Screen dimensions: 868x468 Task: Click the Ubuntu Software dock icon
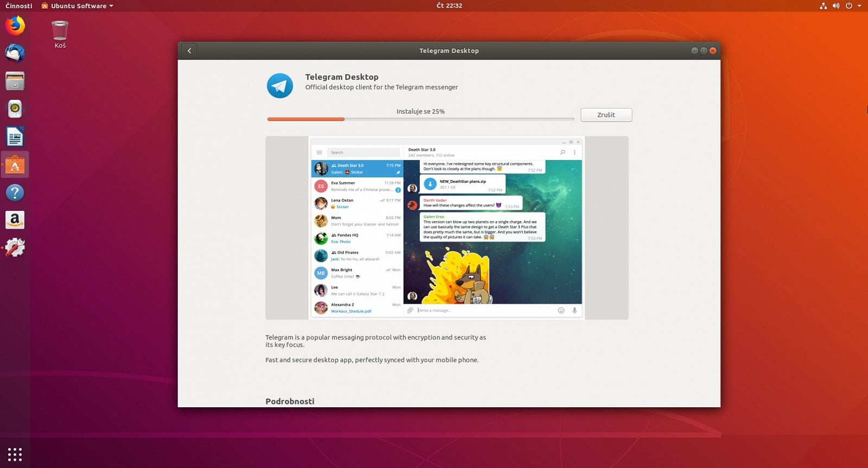(x=15, y=164)
